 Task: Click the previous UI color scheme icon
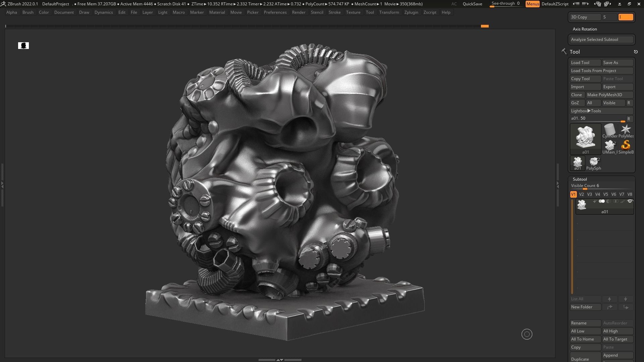[x=576, y=4]
